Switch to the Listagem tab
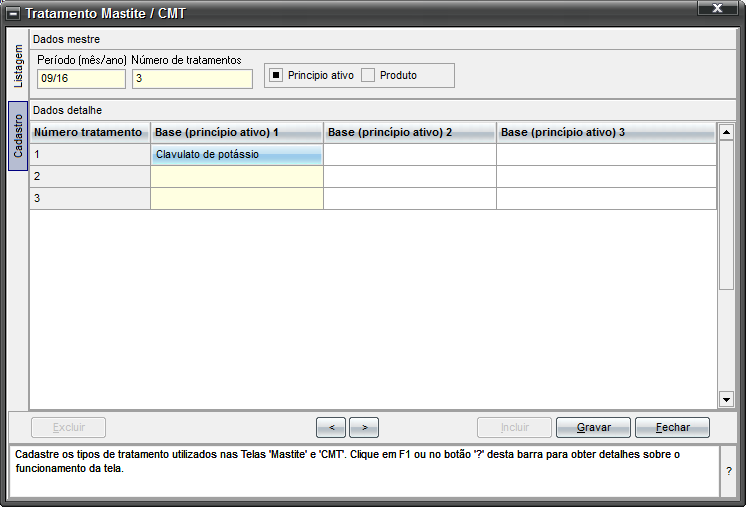The image size is (746, 507). coord(18,66)
